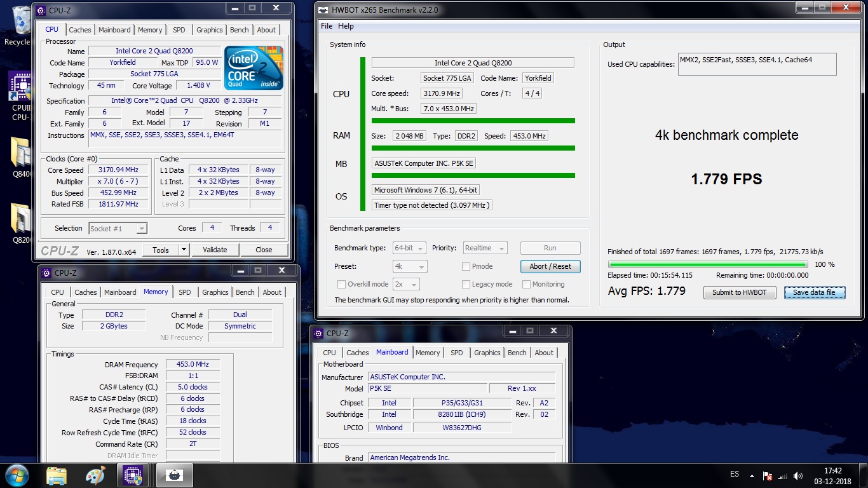Open network status icon in tray
This screenshot has height=488, width=868.
(x=782, y=475)
